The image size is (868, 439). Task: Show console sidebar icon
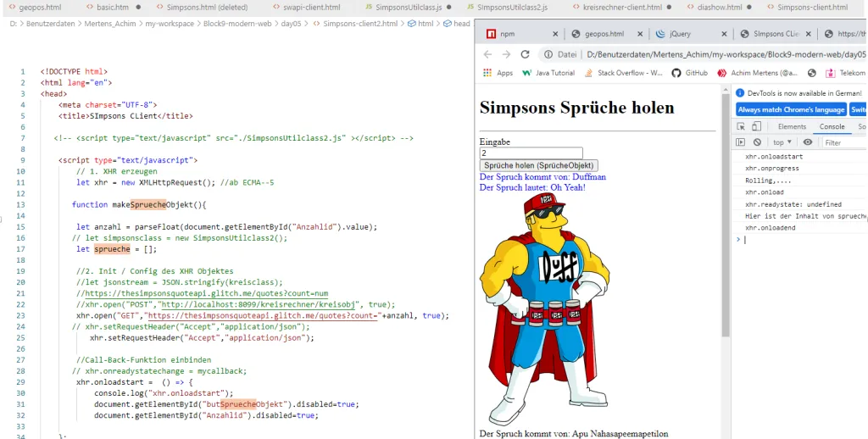click(x=741, y=142)
